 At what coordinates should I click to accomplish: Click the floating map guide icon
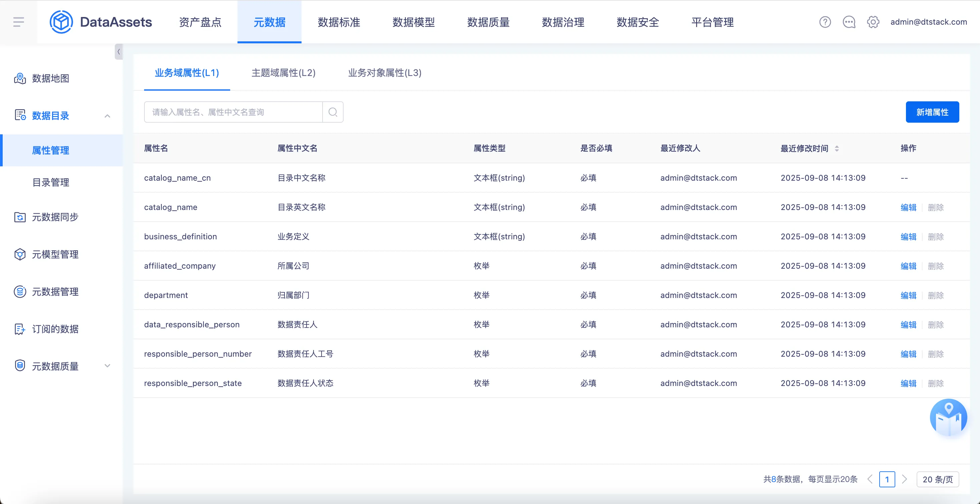(x=948, y=417)
